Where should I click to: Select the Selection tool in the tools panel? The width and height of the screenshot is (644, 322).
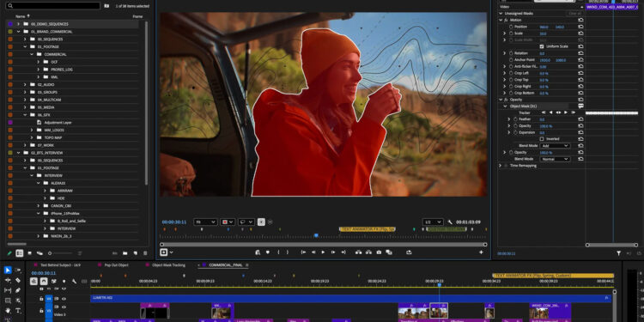pos(8,270)
